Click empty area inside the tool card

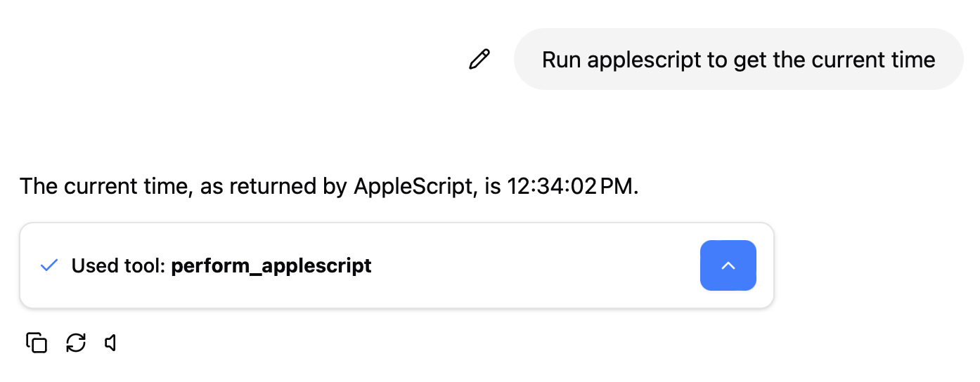(x=534, y=266)
